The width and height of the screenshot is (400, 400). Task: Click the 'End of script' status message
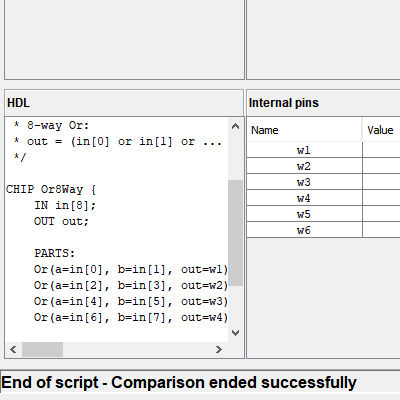pyautogui.click(x=179, y=382)
